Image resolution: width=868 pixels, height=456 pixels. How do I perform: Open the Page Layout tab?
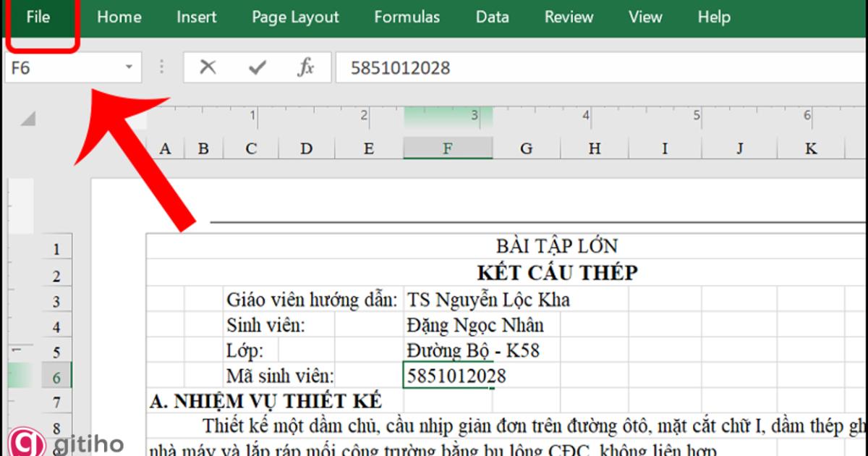click(294, 17)
